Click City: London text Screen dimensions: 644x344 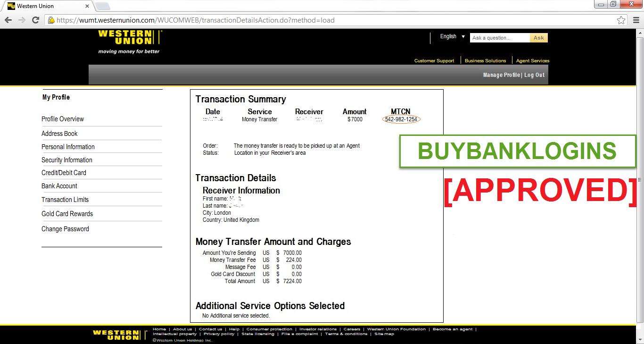coord(217,213)
